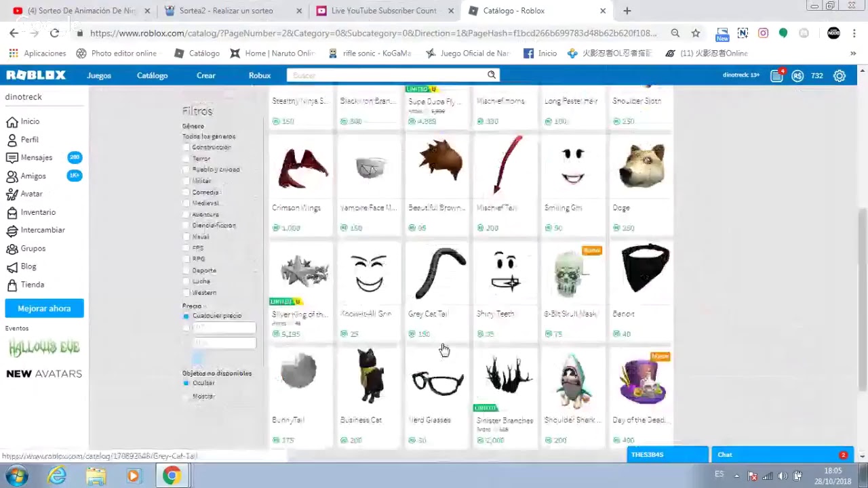
Task: Select Ocultar for unavailable objects
Action: 186,383
